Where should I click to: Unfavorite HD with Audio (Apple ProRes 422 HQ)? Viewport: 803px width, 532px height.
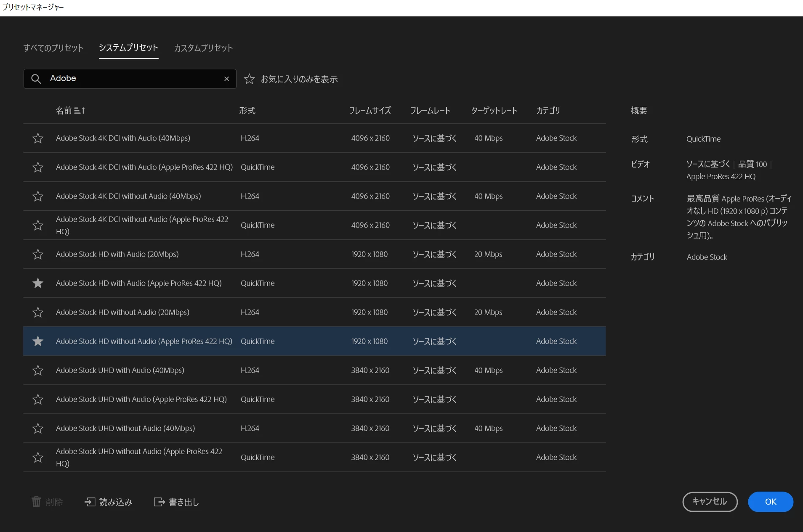click(38, 283)
